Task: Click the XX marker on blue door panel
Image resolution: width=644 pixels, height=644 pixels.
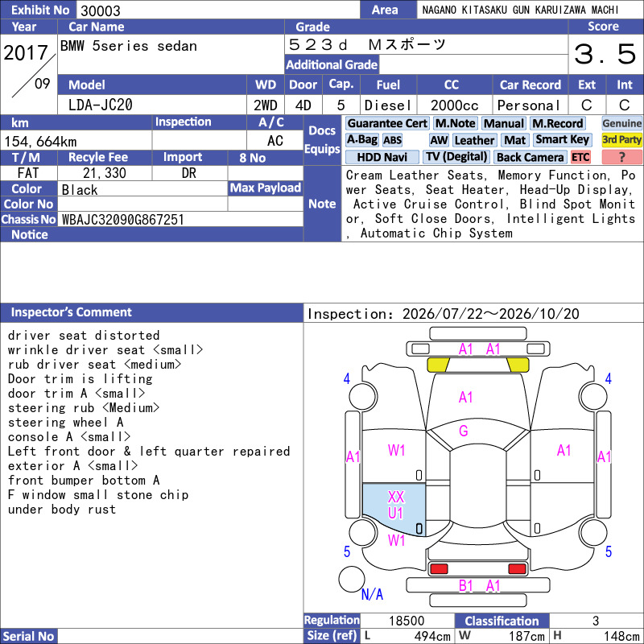Action: pos(396,497)
